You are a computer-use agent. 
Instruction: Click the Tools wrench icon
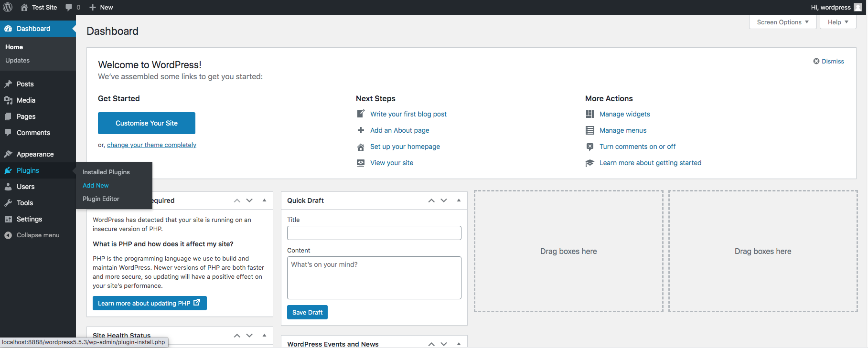pyautogui.click(x=8, y=203)
